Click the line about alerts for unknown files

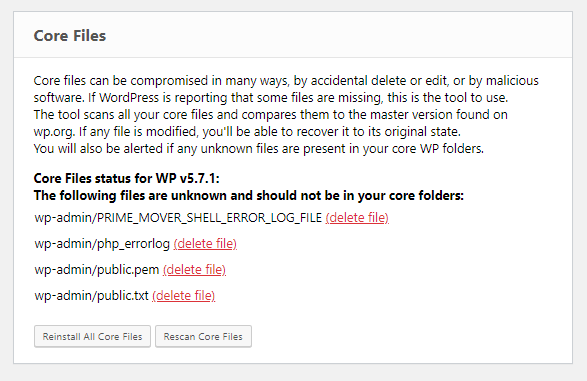click(259, 149)
